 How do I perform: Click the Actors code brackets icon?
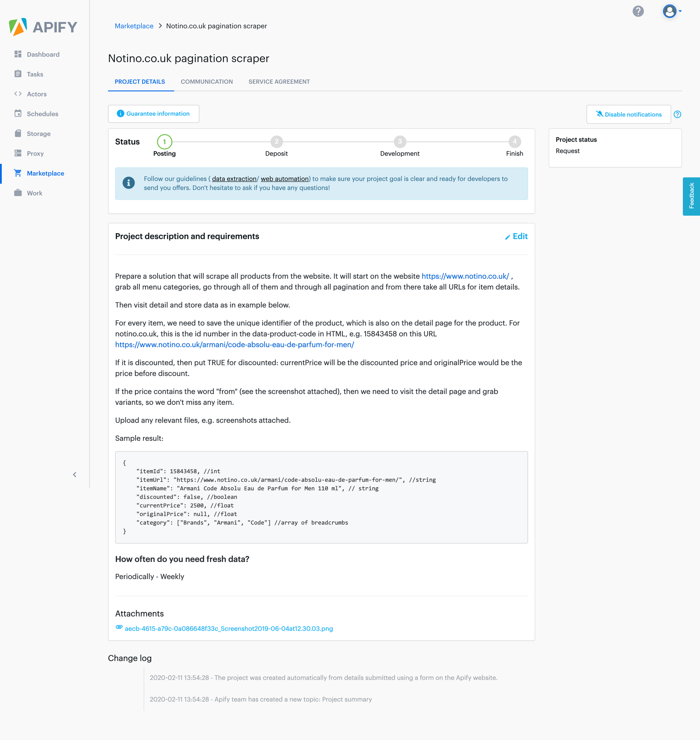tap(18, 94)
